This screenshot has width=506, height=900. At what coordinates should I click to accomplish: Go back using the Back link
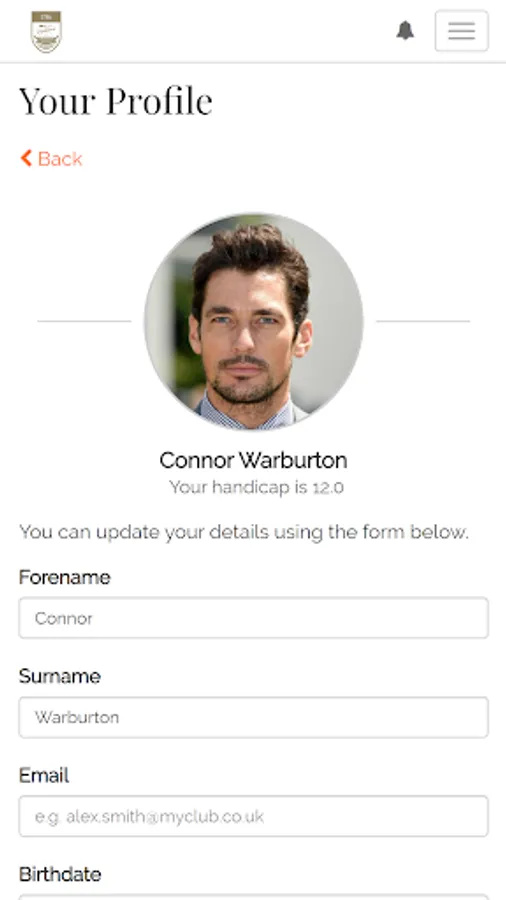51,158
